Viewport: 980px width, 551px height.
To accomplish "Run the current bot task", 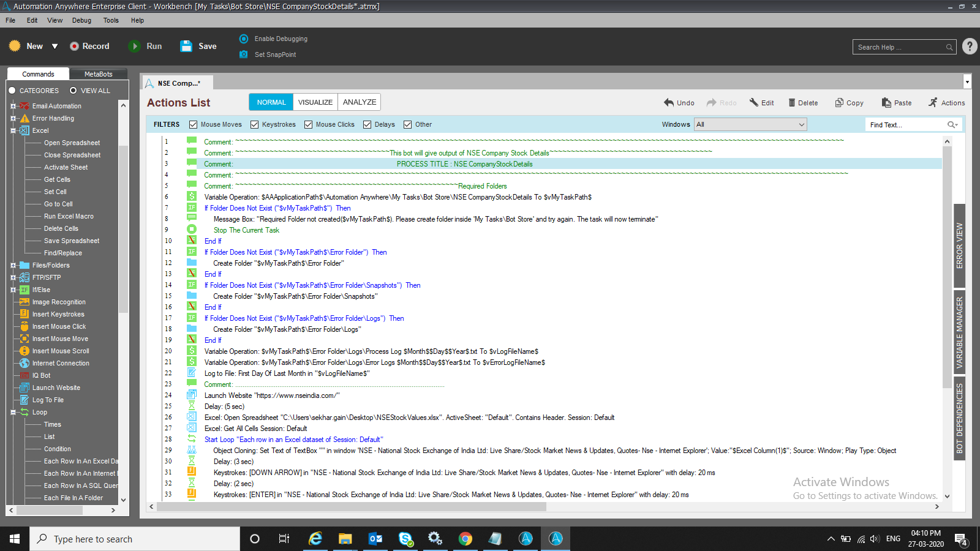I will [x=135, y=46].
